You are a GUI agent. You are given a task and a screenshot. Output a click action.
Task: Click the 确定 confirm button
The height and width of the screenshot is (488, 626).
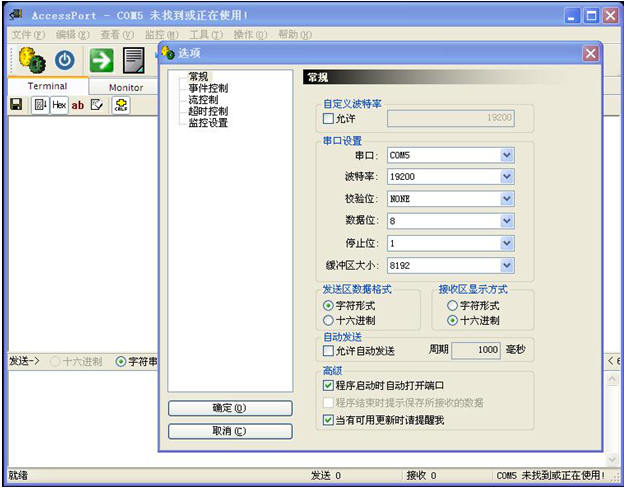tap(230, 408)
